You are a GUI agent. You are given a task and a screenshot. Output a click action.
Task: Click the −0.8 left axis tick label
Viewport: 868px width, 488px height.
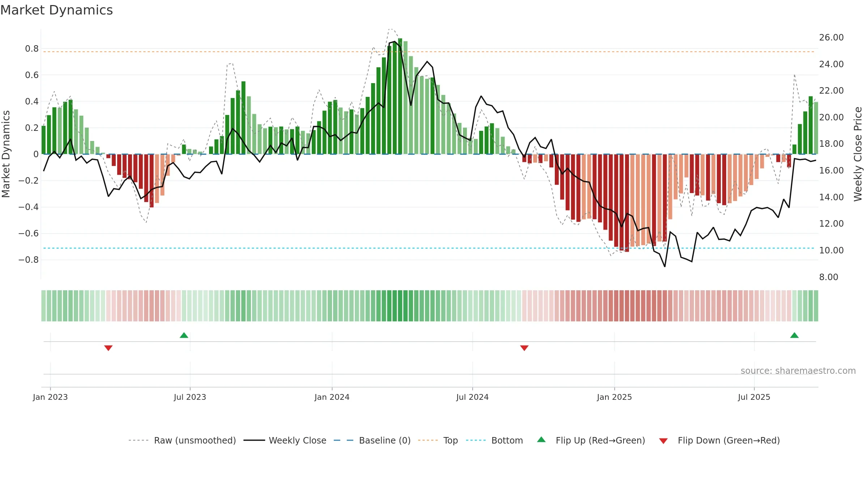click(29, 260)
